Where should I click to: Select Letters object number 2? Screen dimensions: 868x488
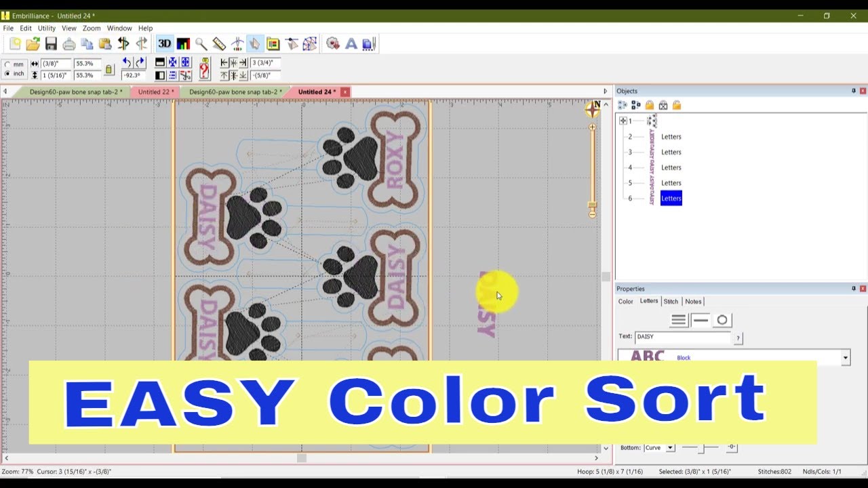[671, 137]
